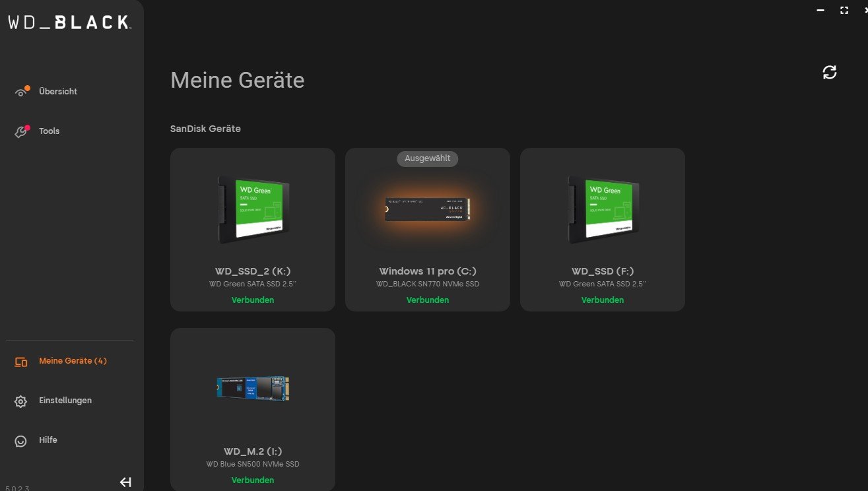Click WD Green SATA SSD text under WD_SSD_2
This screenshot has width=868, height=491.
(x=253, y=284)
